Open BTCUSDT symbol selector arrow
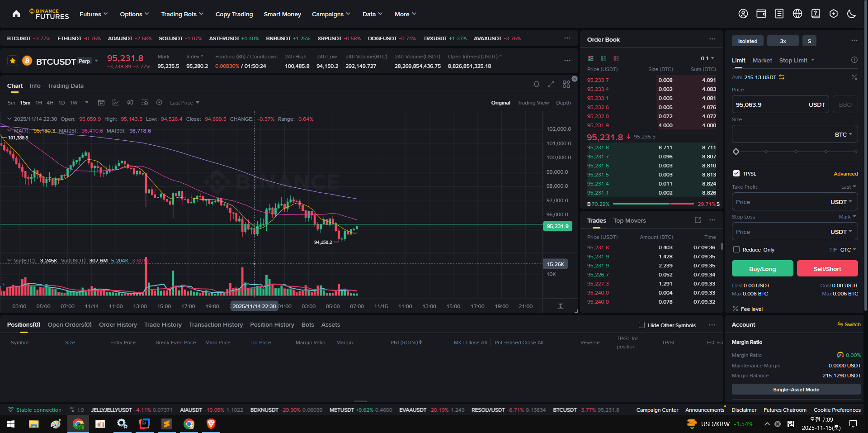 96,61
